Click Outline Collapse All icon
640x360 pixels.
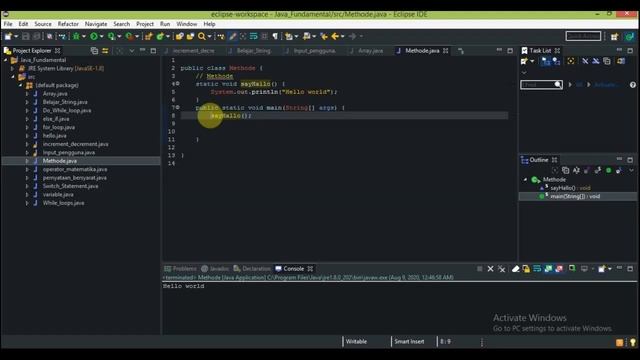[566, 170]
